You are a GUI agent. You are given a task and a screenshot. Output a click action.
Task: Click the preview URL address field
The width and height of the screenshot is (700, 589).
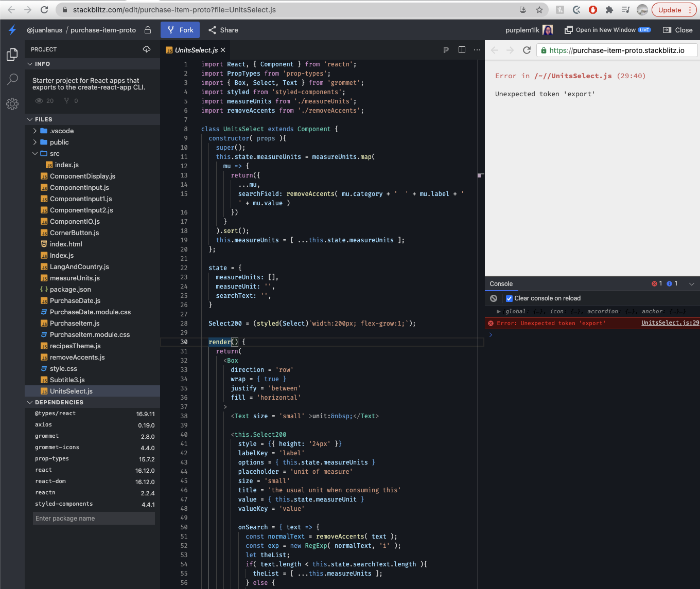[617, 50]
